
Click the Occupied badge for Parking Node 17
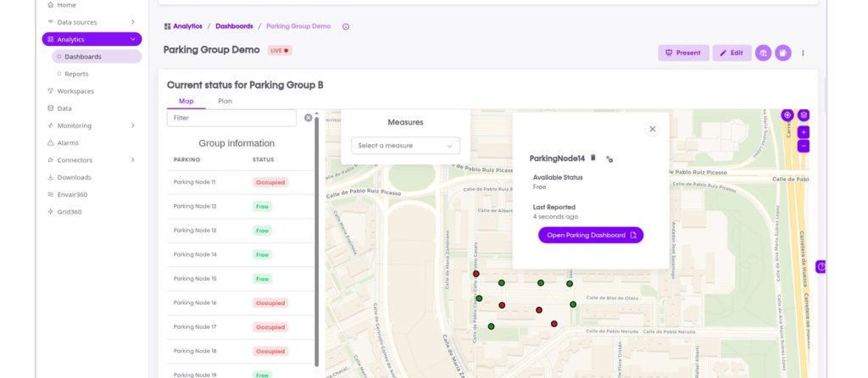pyautogui.click(x=270, y=327)
